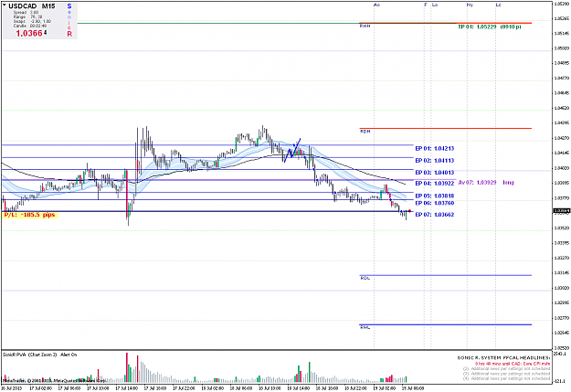Click the blue trend arrow drawn on the chart
This screenshot has width=571, height=392.
click(292, 149)
